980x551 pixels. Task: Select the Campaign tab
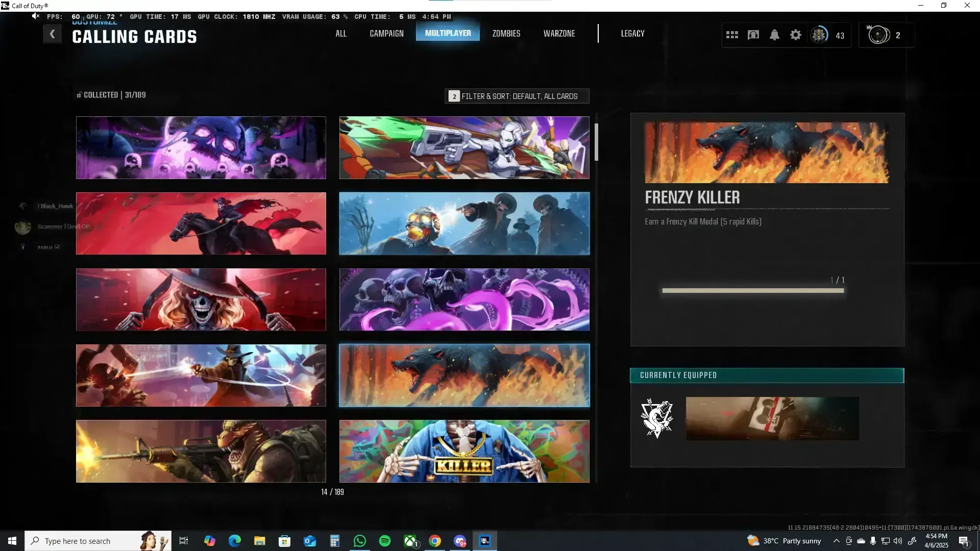pyautogui.click(x=386, y=34)
